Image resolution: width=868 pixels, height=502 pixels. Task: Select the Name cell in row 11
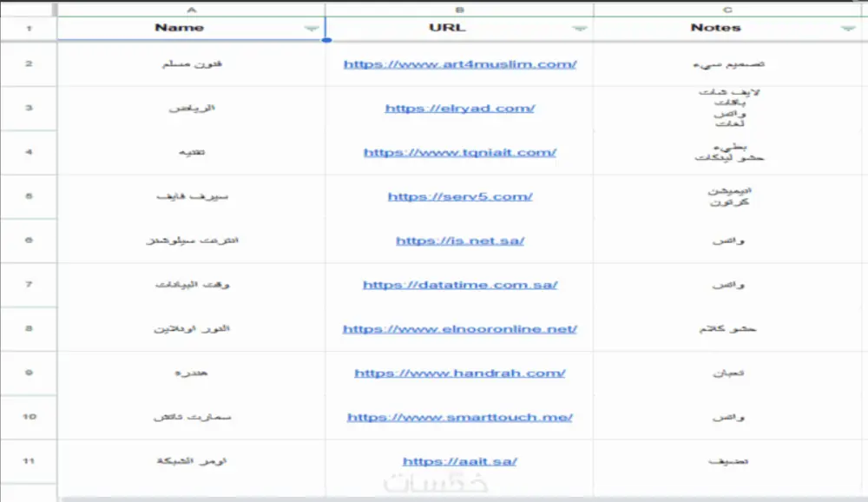pyautogui.click(x=192, y=460)
